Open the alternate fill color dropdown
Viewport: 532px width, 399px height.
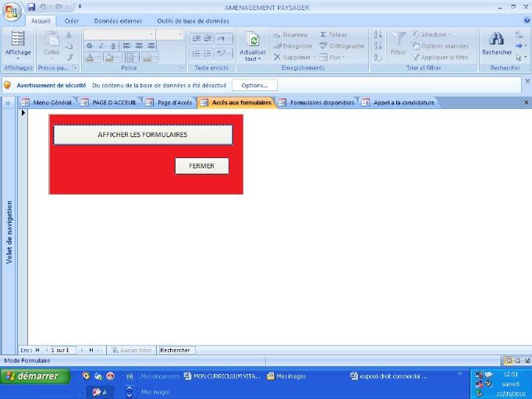click(156, 58)
